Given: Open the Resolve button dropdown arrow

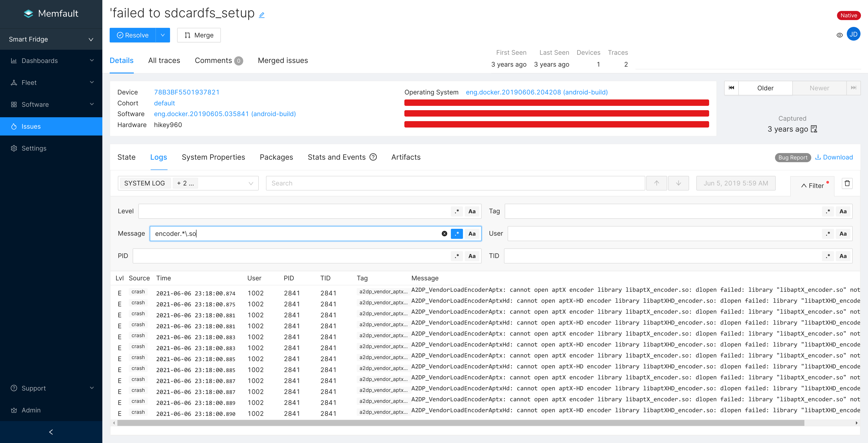Looking at the screenshot, I should point(163,35).
